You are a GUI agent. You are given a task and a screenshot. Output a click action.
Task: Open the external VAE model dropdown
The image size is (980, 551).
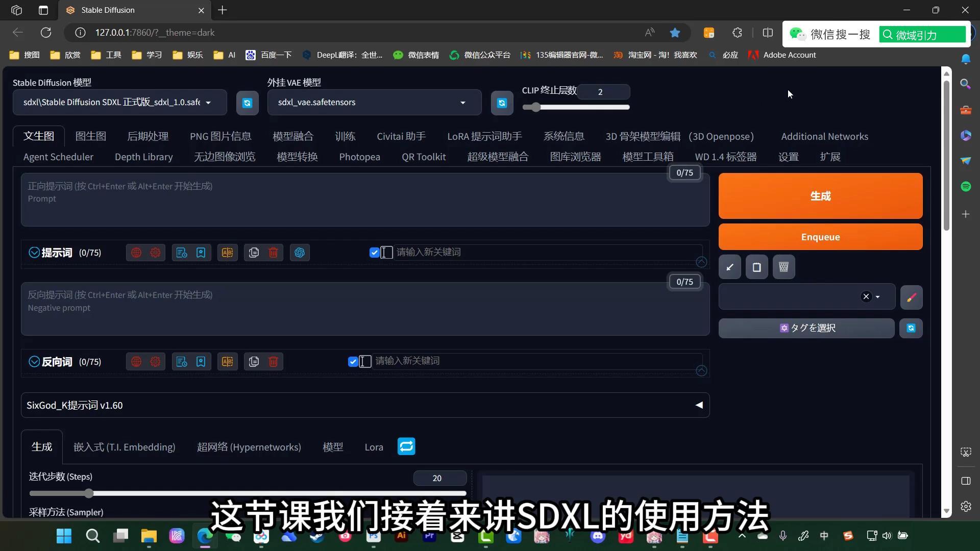pos(374,103)
